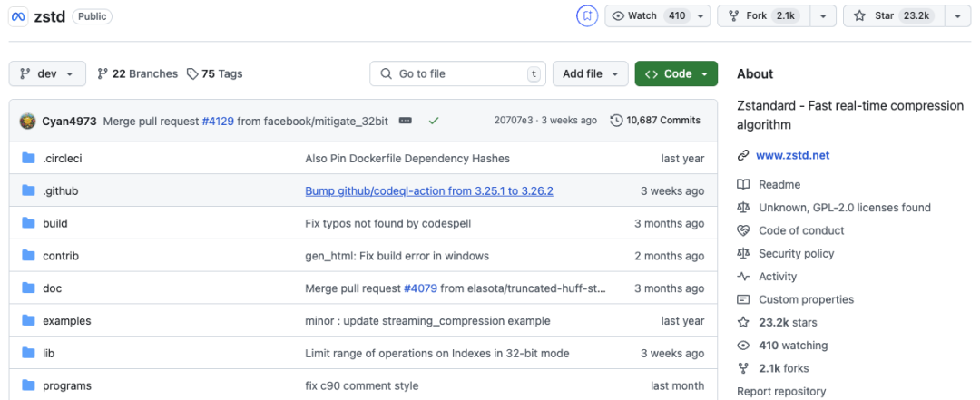
Task: Open the dev branch selector dropdown
Action: click(47, 73)
